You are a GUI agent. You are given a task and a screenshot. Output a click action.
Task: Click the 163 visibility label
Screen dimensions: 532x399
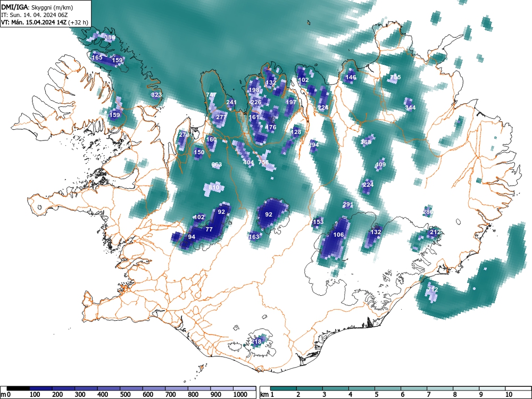(x=254, y=237)
